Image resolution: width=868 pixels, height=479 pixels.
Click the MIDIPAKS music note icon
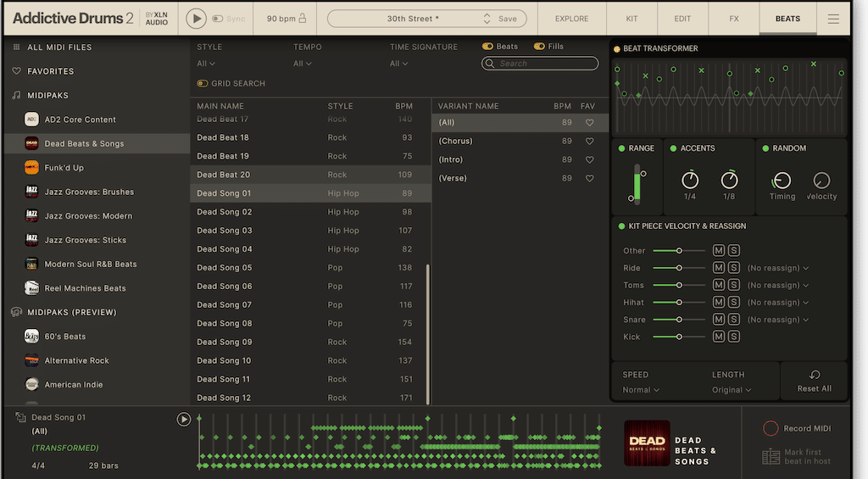tap(17, 95)
